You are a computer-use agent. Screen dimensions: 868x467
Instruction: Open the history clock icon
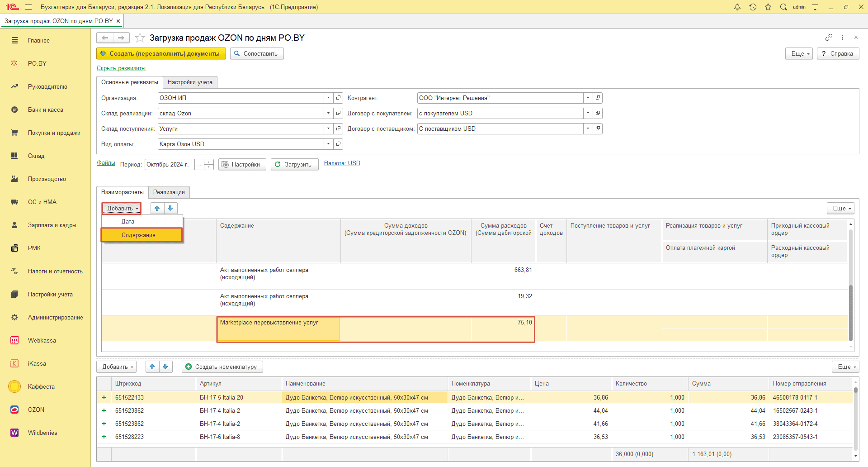(753, 7)
